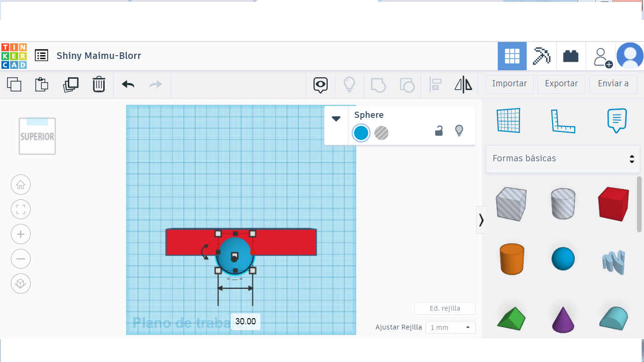This screenshot has width=644, height=362.
Task: Paste from the clipboard
Action: point(42,84)
